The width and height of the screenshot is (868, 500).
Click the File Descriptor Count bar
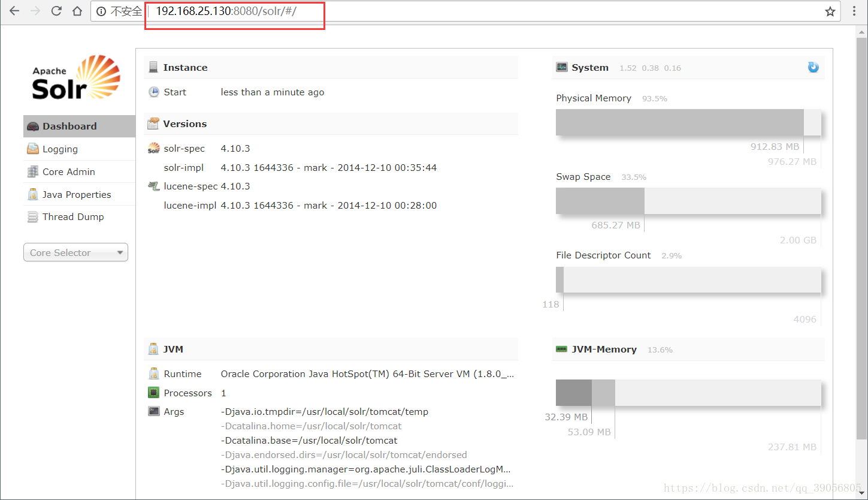[688, 279]
